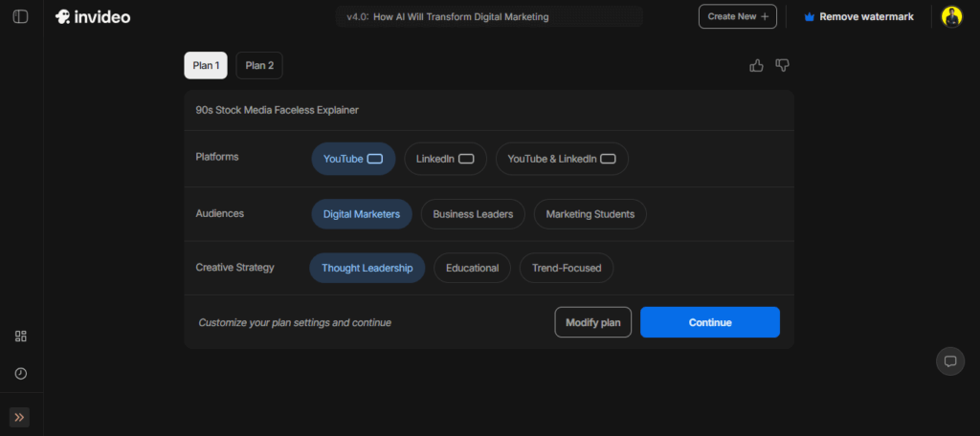Switch to the Plan 2 tab
Screen dimensions: 980x436
click(x=259, y=65)
